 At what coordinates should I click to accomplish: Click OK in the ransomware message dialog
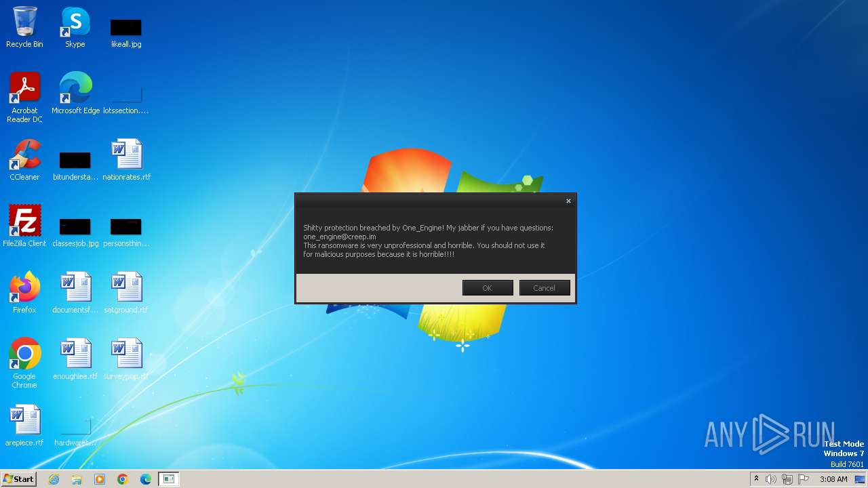488,288
